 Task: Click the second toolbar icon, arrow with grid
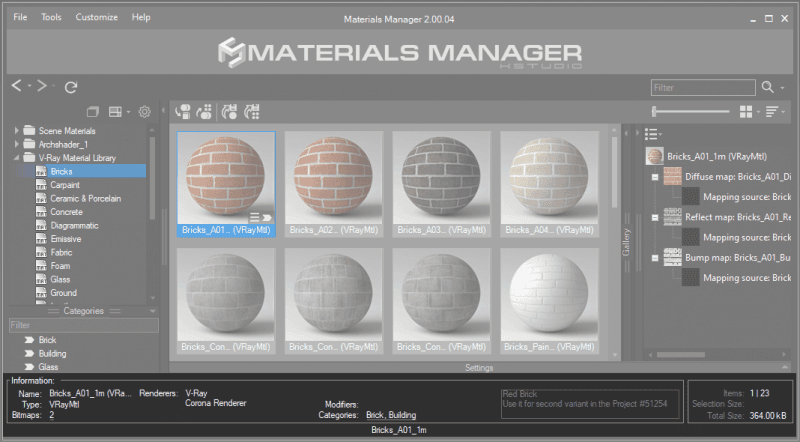point(205,111)
